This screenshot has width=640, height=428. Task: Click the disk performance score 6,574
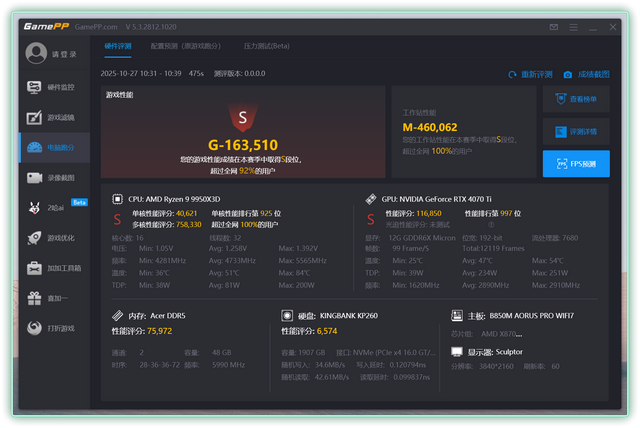[x=327, y=331]
